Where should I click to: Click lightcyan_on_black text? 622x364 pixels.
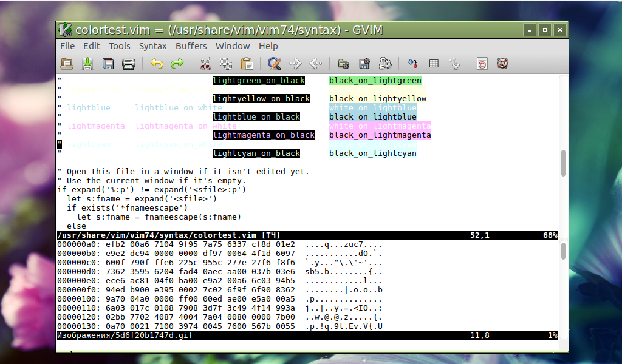pyautogui.click(x=256, y=153)
